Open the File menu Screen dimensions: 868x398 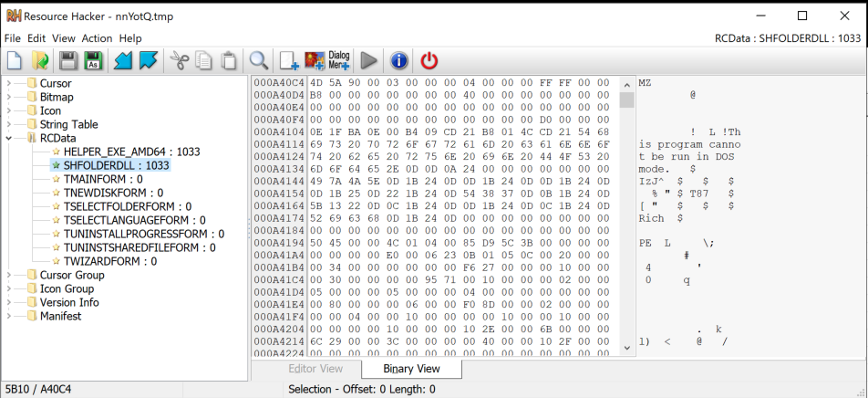[x=12, y=38]
